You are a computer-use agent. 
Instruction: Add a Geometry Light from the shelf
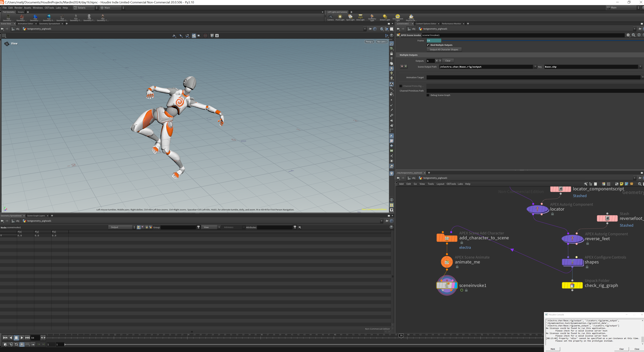point(372,18)
